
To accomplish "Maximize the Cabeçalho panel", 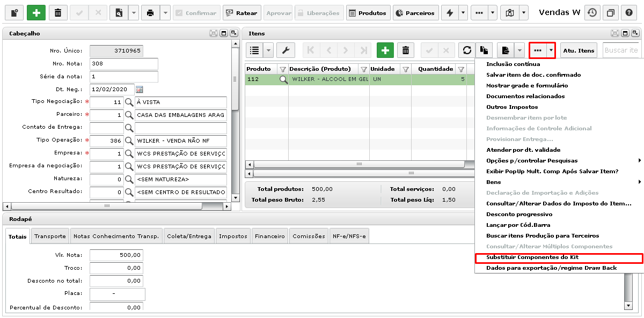I will point(224,33).
